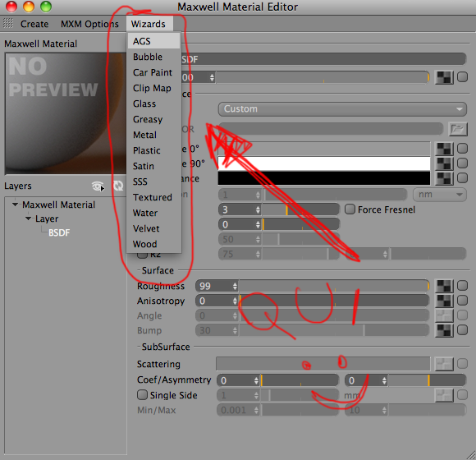Open texture picker for Reflectance 90° row
Viewport: 476px width, 460px height.
[444, 163]
